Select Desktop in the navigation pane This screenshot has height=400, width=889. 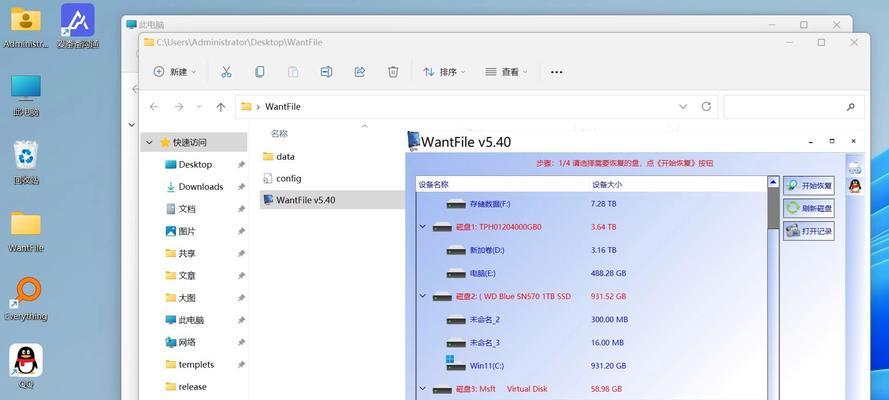tap(195, 164)
